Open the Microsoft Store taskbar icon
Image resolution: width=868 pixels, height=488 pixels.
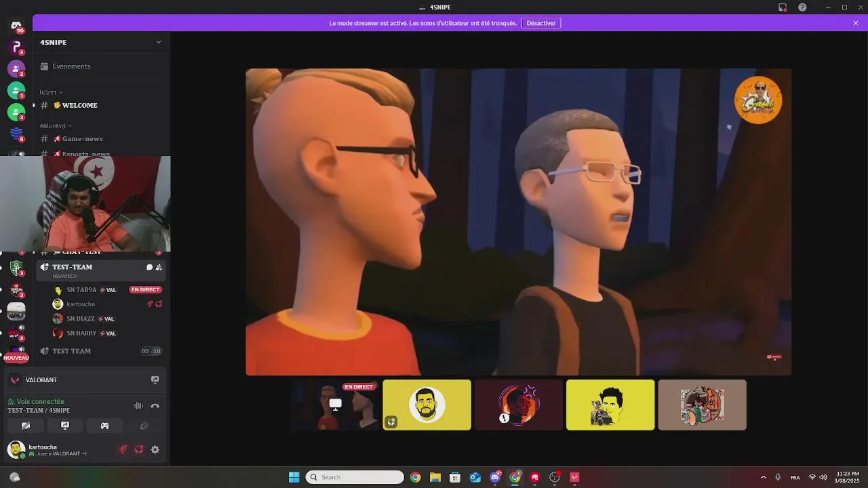click(x=455, y=477)
